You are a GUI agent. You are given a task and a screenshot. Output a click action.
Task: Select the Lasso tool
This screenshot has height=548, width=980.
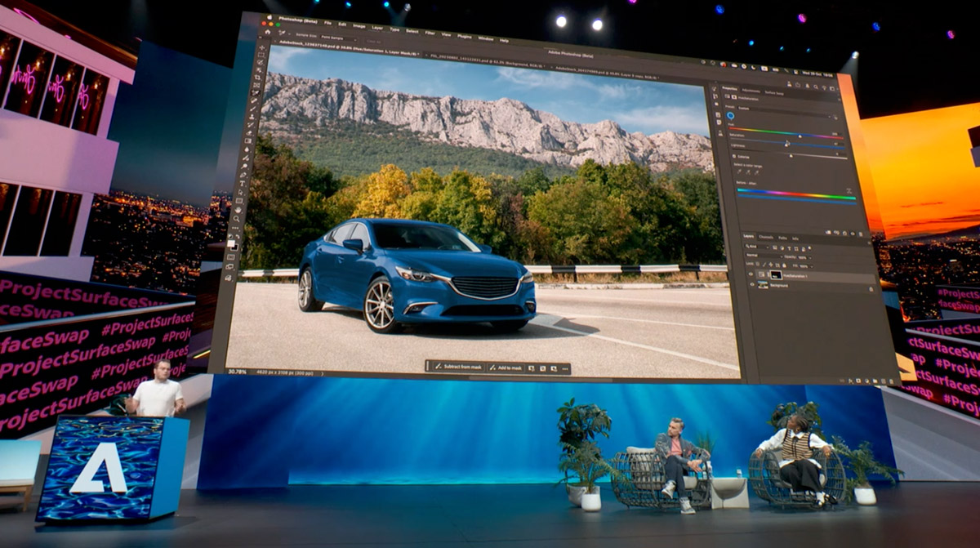tap(261, 62)
